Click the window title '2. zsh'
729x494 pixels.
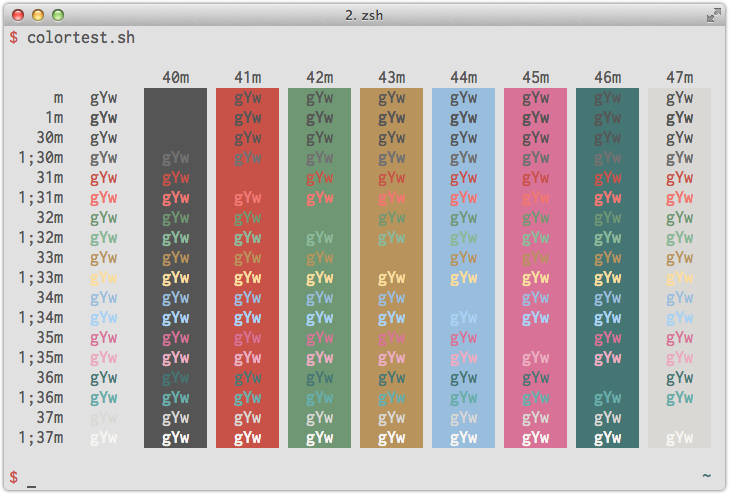click(x=364, y=15)
